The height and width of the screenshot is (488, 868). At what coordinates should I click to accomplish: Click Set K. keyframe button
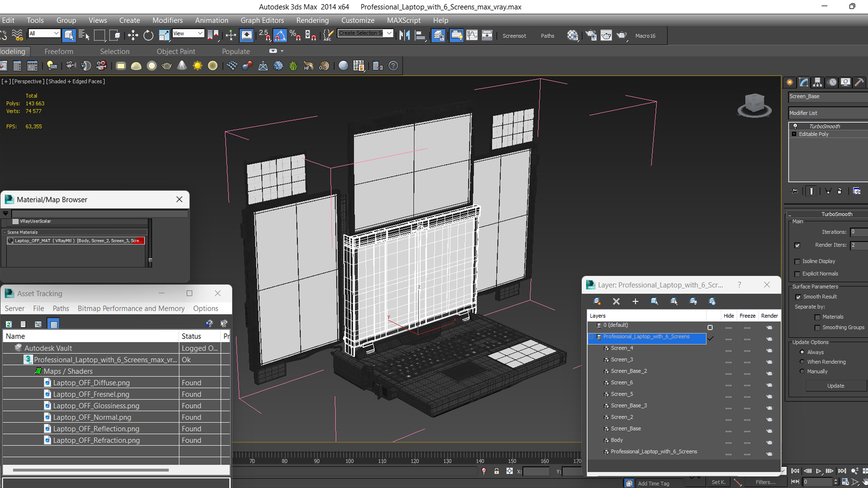[718, 482]
